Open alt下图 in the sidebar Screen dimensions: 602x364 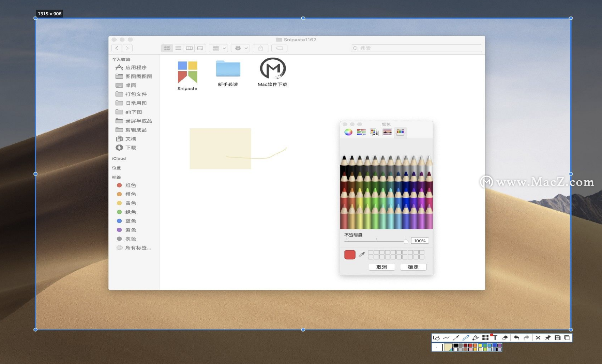tap(129, 112)
